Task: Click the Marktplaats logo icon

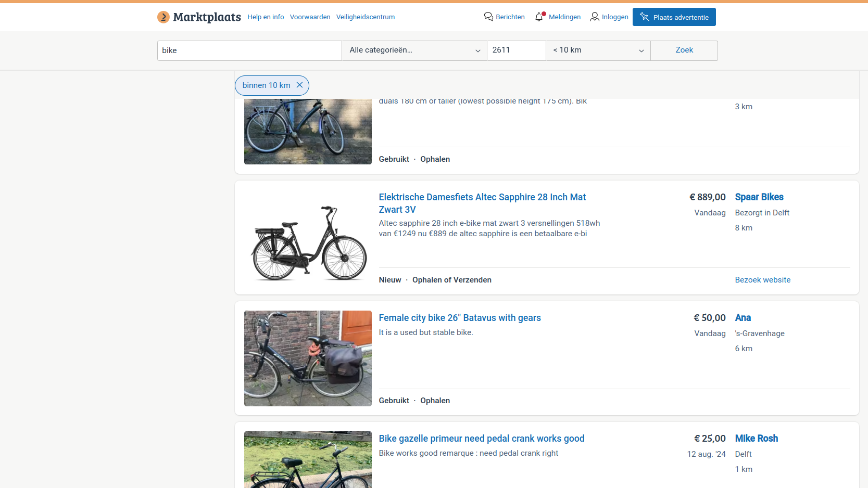Action: point(163,17)
